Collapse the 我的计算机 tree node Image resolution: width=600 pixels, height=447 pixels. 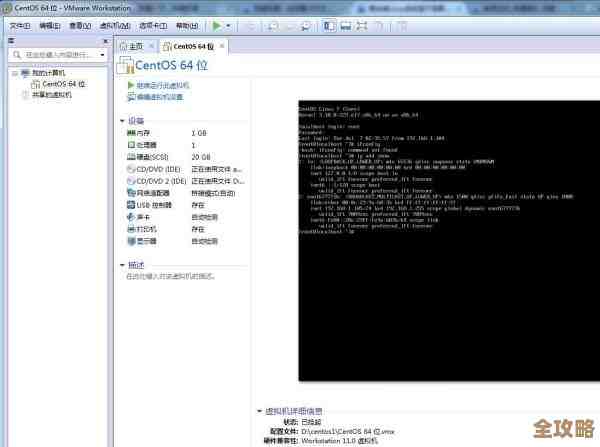pyautogui.click(x=15, y=73)
